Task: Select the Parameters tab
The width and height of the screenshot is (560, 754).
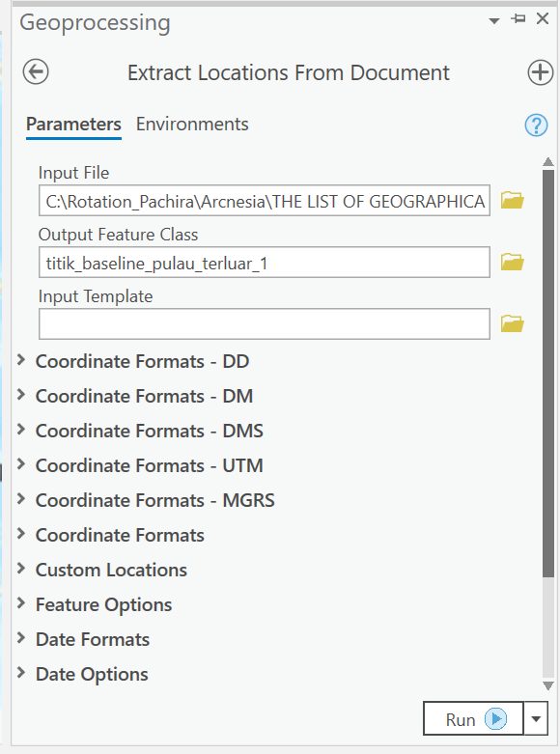Action: (73, 125)
